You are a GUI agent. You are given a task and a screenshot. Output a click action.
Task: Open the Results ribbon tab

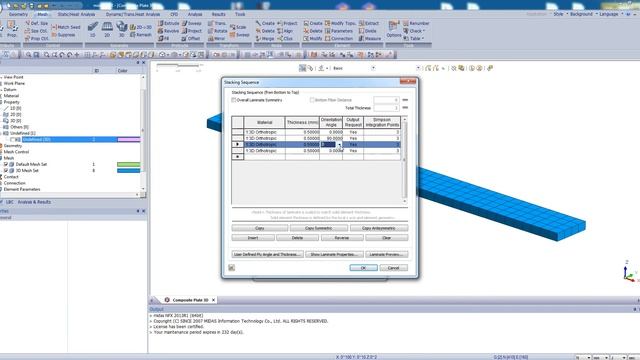pyautogui.click(x=218, y=14)
